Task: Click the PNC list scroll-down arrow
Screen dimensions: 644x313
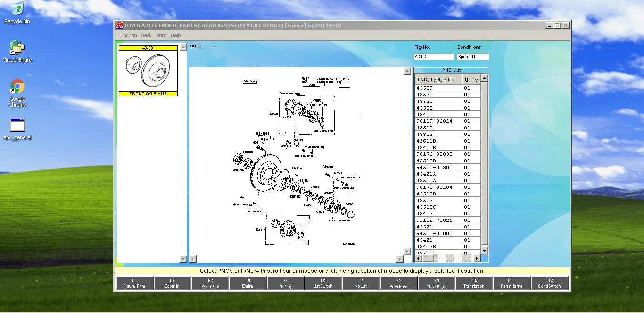Action: pos(484,250)
